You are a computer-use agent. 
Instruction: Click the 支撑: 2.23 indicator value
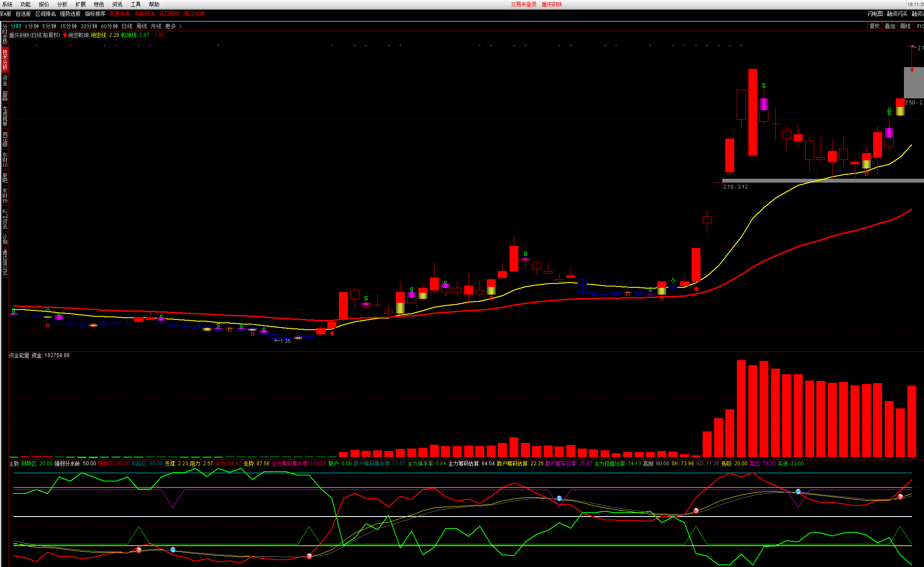click(x=177, y=464)
